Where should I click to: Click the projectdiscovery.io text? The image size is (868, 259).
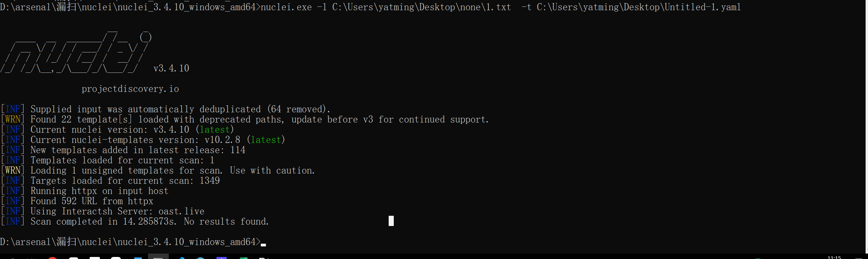[x=130, y=89]
